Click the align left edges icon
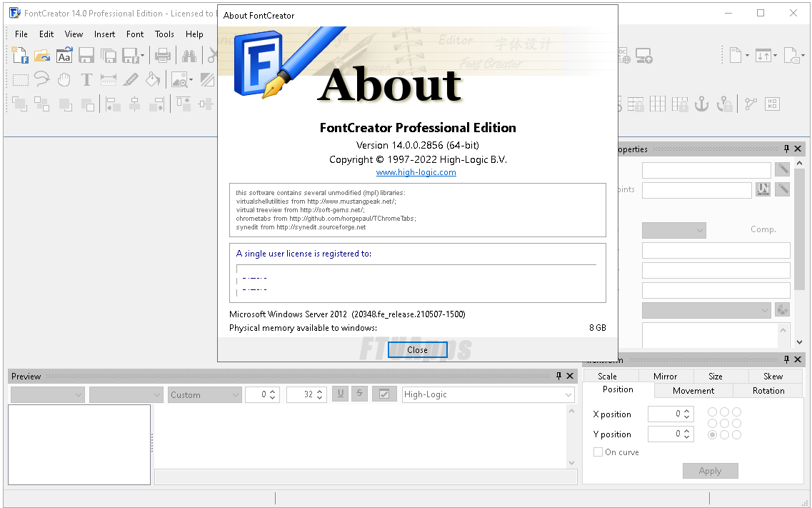812x508 pixels. pos(112,104)
